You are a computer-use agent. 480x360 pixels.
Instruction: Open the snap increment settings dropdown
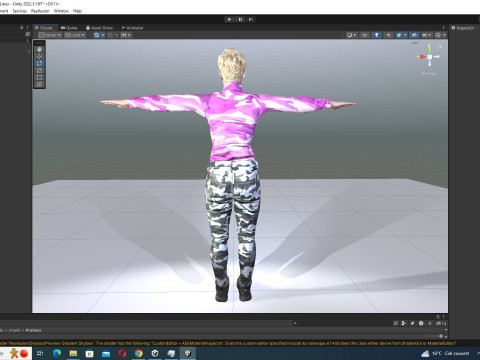pyautogui.click(x=126, y=35)
